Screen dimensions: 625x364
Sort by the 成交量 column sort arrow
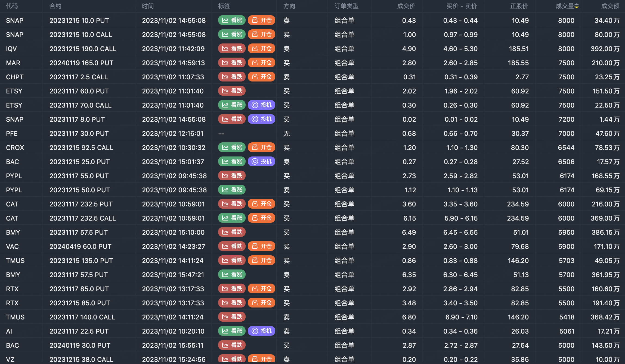577,6
